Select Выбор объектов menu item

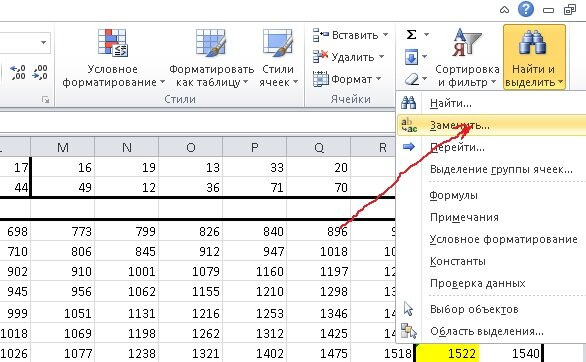pos(491,309)
